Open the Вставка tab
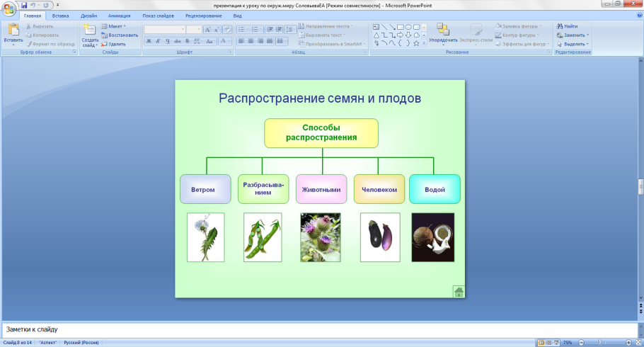Screen dimensions: 644x347 tap(60, 15)
